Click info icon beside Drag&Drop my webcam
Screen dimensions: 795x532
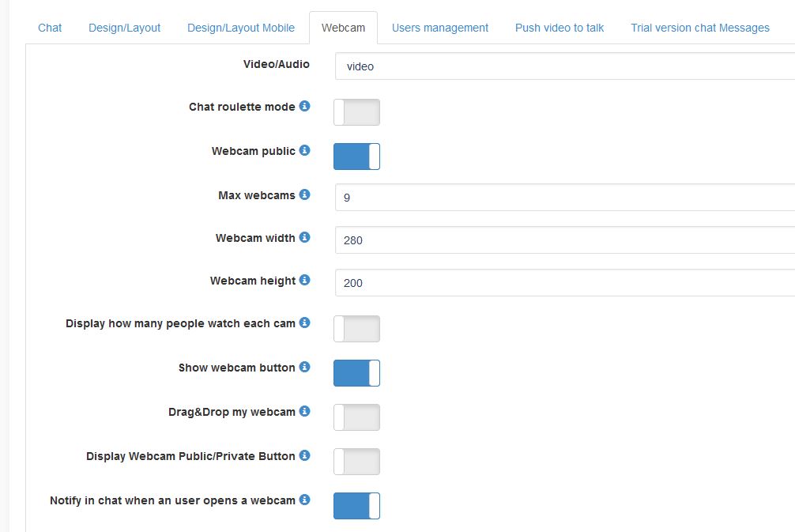coord(305,411)
